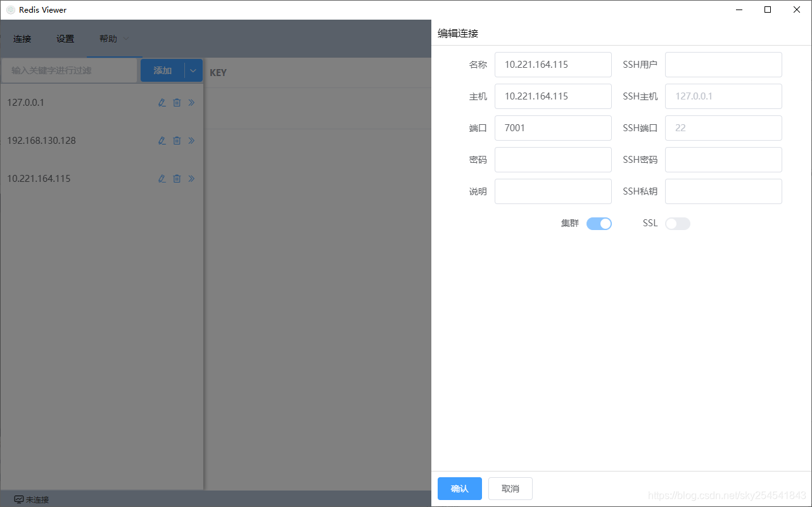
Task: Focus the 主机 host input field
Action: pyautogui.click(x=553, y=96)
